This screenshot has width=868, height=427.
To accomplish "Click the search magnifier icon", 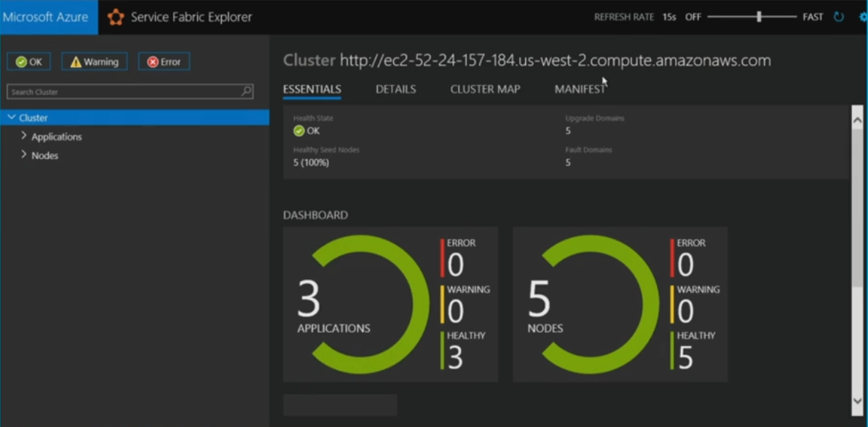I will (x=246, y=91).
